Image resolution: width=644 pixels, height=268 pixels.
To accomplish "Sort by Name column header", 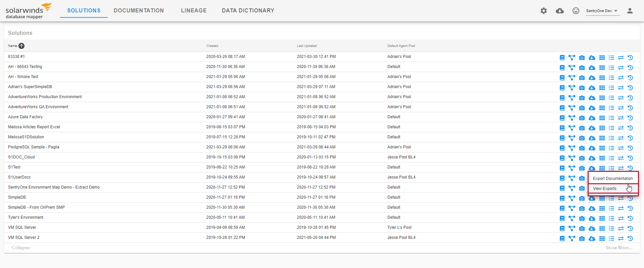I will tap(12, 46).
